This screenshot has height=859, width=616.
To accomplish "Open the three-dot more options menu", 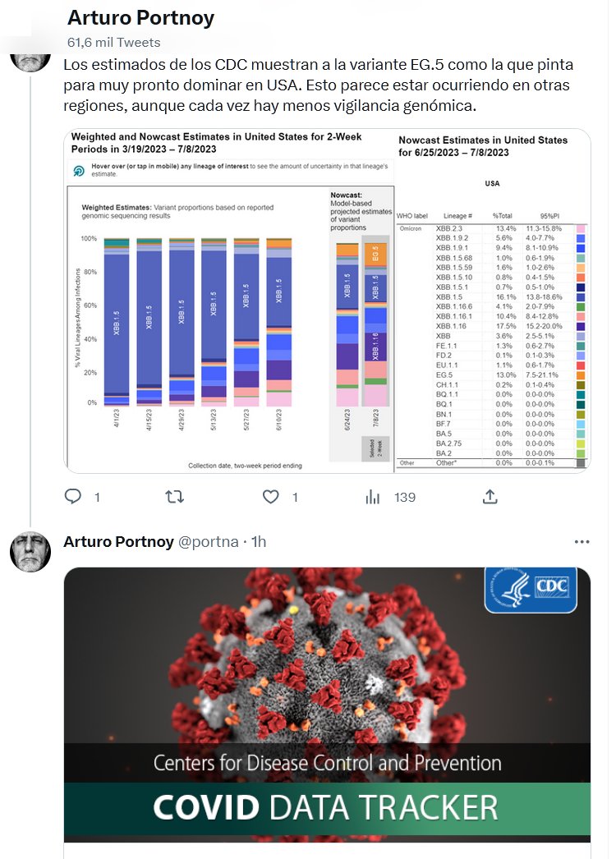I will (582, 542).
